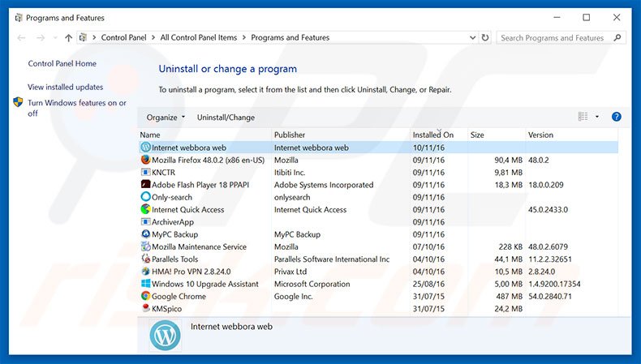
Task: Open Control Panel Home link
Action: coord(62,63)
